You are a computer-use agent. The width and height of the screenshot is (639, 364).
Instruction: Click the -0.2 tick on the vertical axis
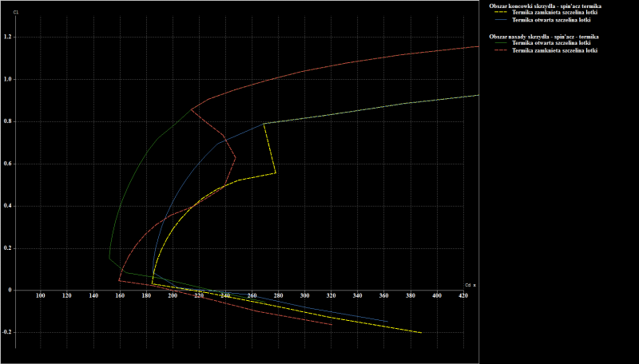[6, 332]
